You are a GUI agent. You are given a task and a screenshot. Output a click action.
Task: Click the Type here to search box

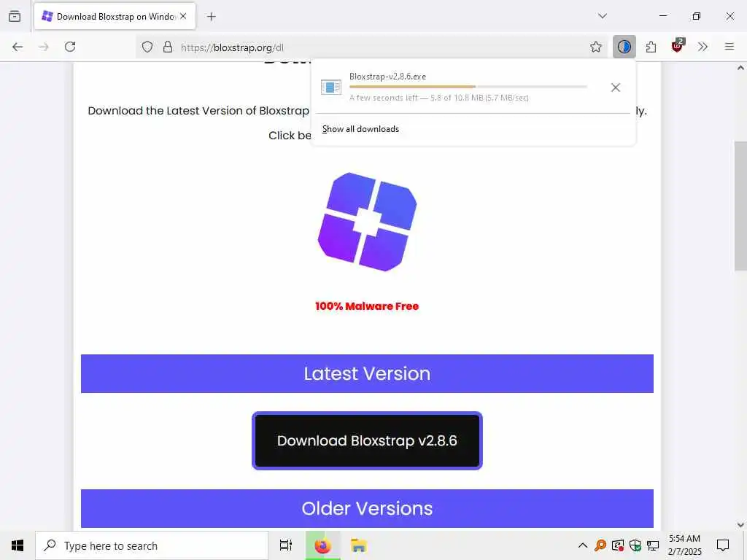tap(152, 545)
